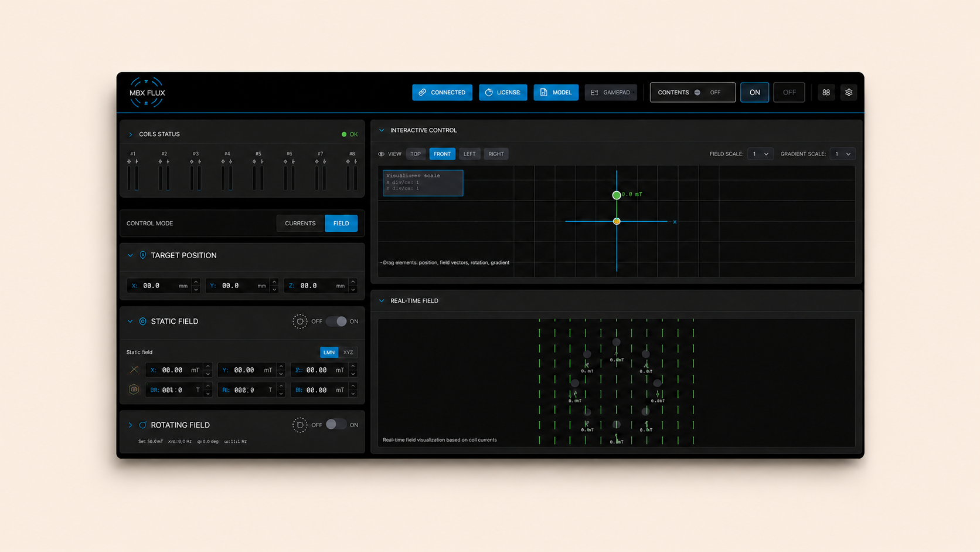This screenshot has width=980, height=552.
Task: Click the Rotating Field icon
Action: (142, 425)
